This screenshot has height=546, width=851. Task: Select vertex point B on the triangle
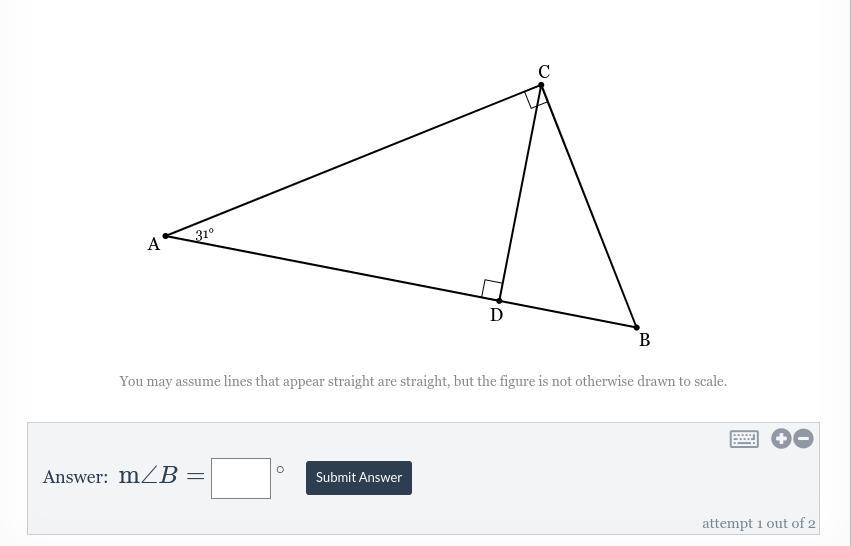coord(637,327)
